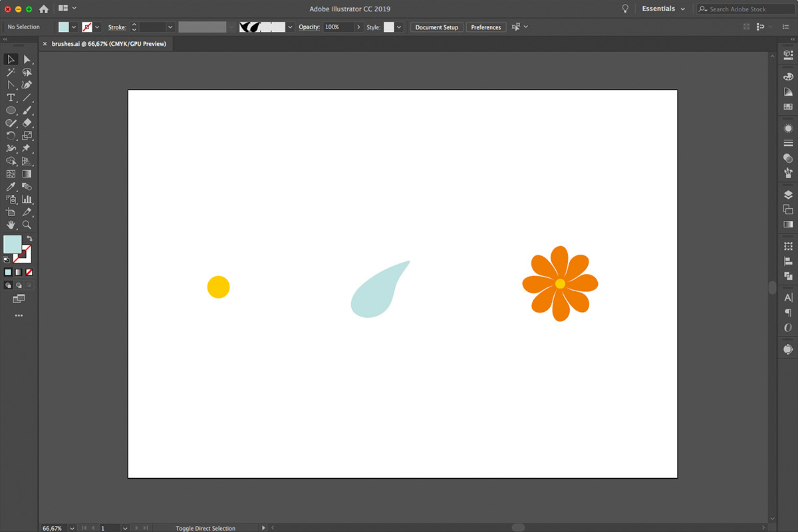Click the Style swatch in control bar

(389, 27)
